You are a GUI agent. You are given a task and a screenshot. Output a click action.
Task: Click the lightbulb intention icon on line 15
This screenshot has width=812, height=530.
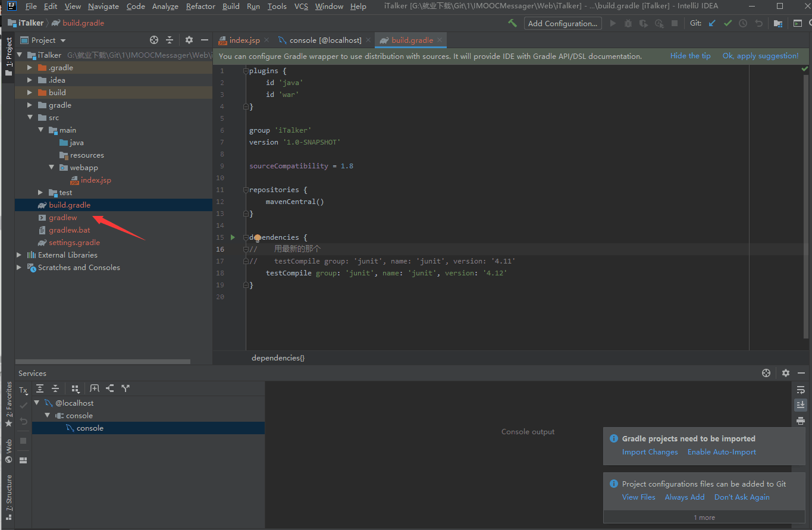click(x=258, y=237)
